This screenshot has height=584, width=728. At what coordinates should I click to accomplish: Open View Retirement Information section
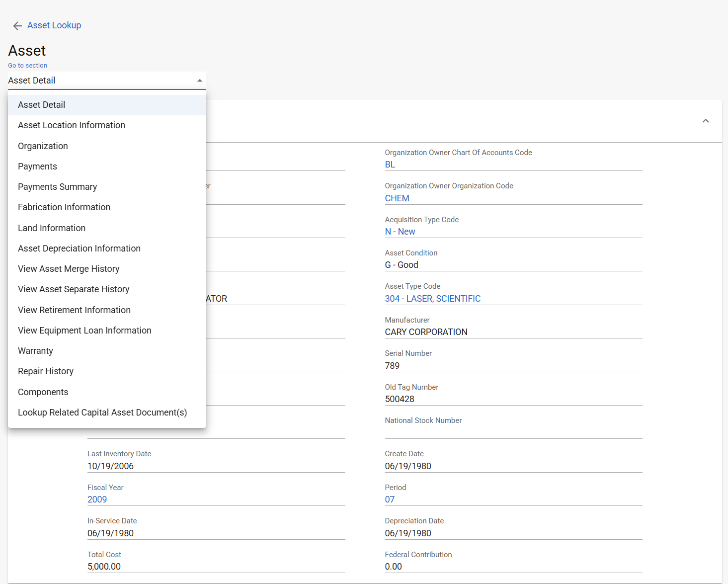[74, 310]
